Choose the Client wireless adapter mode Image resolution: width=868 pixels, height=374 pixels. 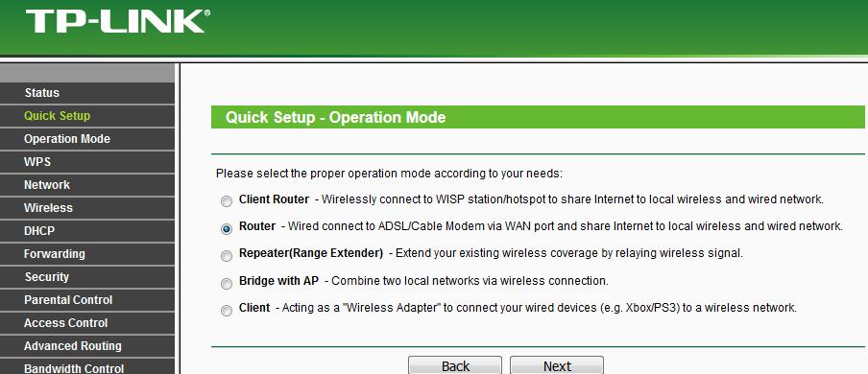click(227, 311)
